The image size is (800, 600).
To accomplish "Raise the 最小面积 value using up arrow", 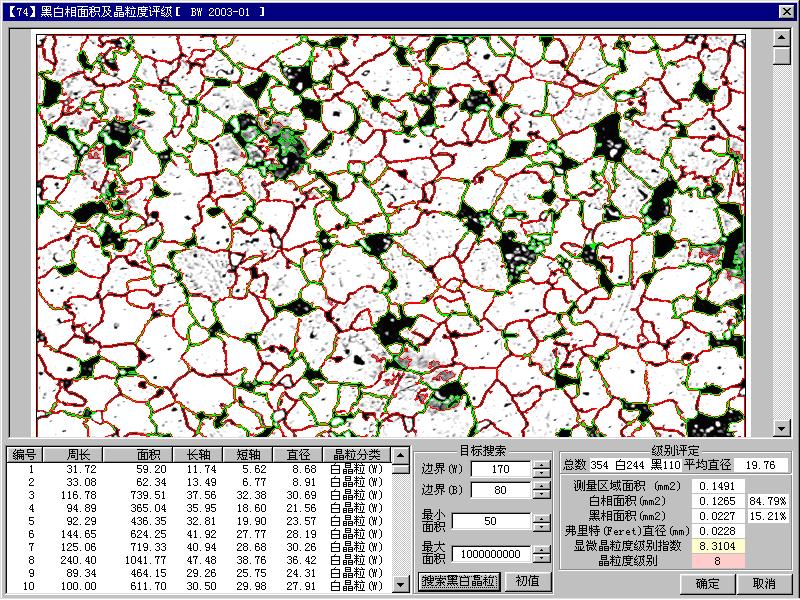I will coord(541,517).
